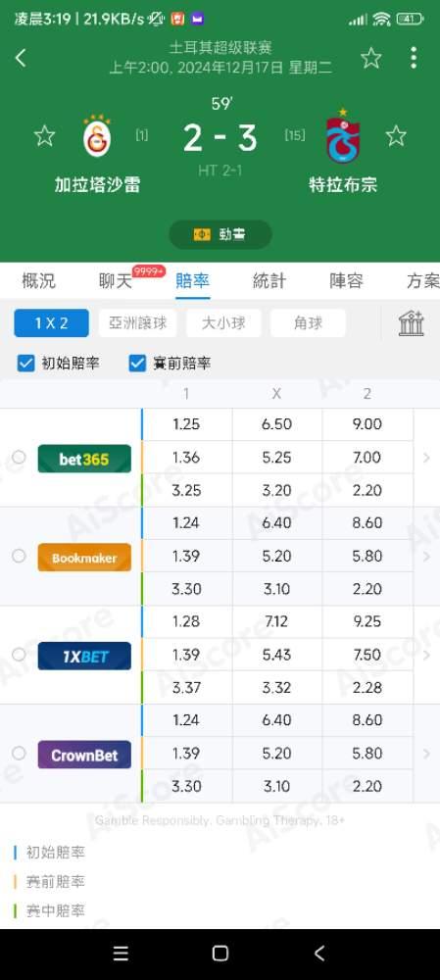Select the Bookmaker radio button
Viewport: 440px width, 980px height.
(19, 556)
